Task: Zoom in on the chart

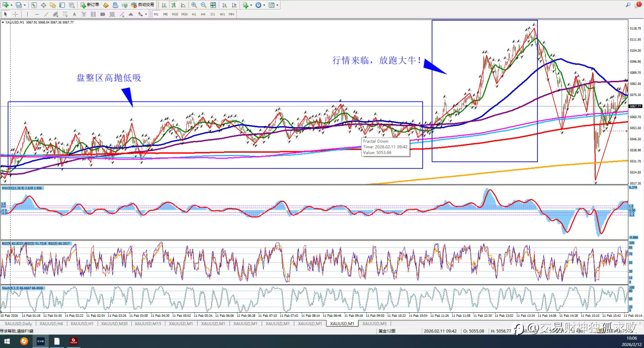Action: pos(194,5)
